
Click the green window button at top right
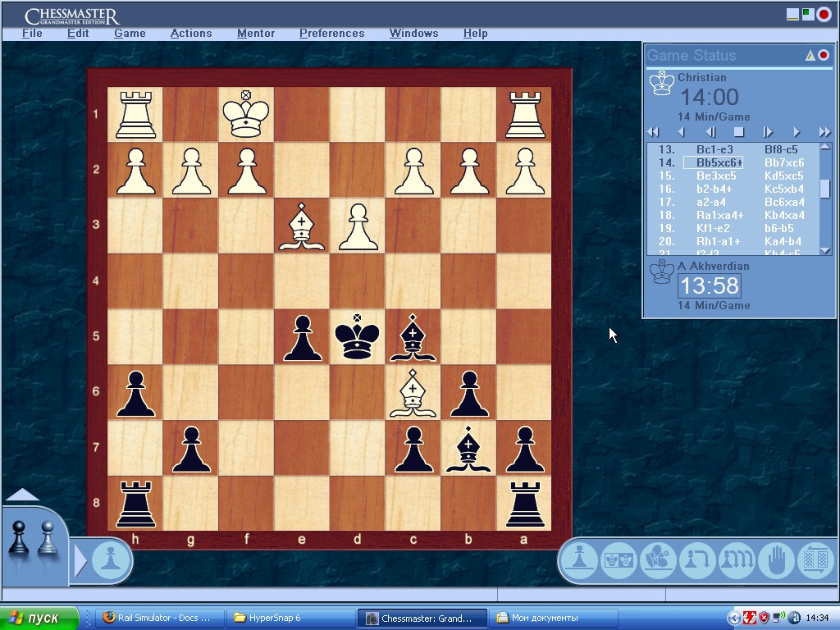808,15
